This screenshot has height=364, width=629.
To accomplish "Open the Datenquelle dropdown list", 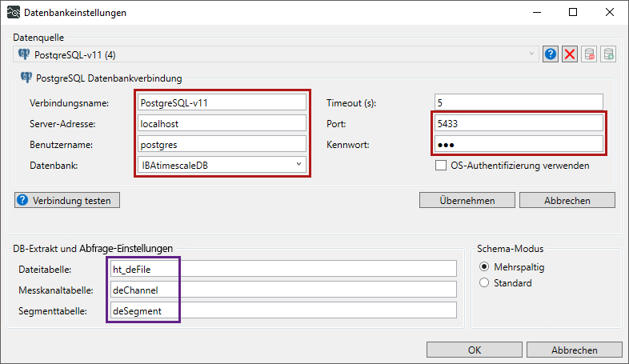I will click(532, 54).
